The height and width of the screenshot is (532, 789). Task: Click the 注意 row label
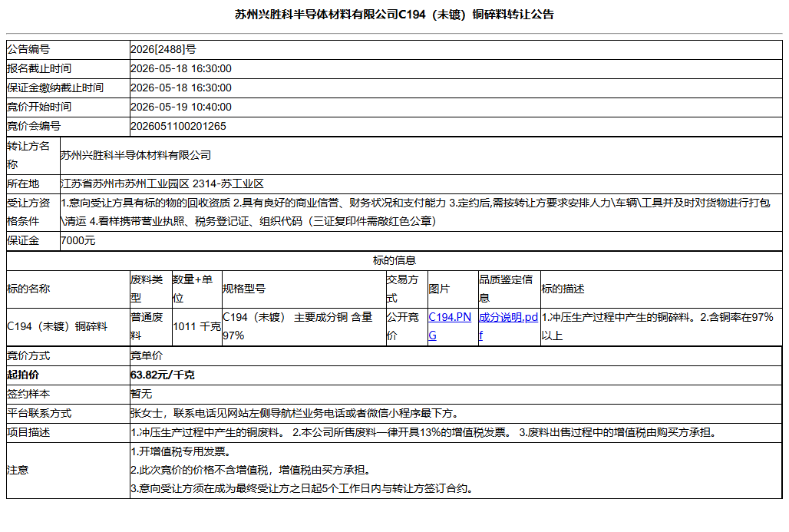pos(18,471)
